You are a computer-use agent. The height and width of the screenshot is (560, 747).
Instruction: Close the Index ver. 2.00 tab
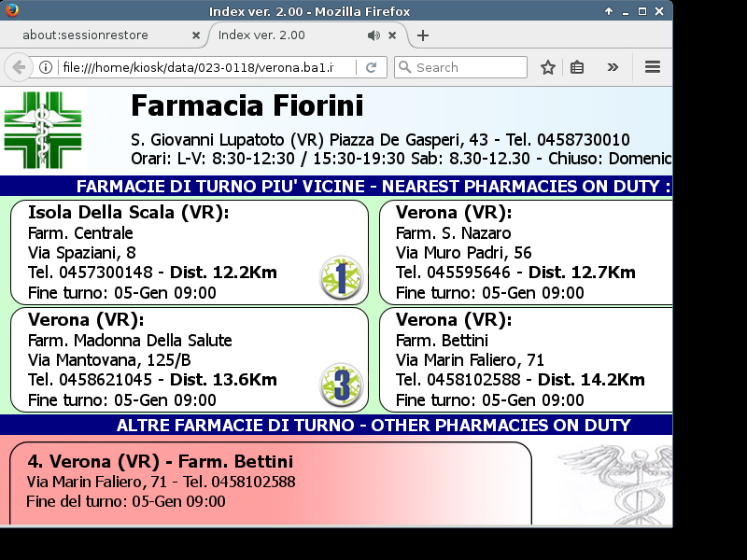pos(392,35)
